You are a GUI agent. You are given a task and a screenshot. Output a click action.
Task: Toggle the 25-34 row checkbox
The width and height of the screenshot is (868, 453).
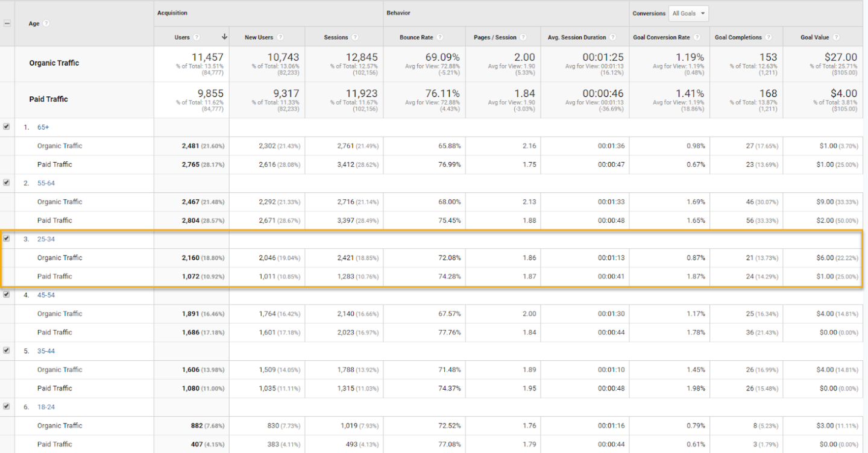click(x=7, y=239)
